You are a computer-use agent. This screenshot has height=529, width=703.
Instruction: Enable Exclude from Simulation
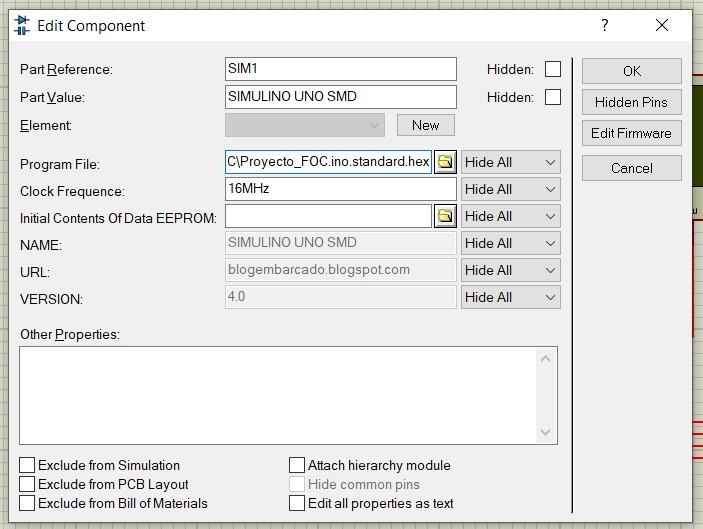[27, 465]
